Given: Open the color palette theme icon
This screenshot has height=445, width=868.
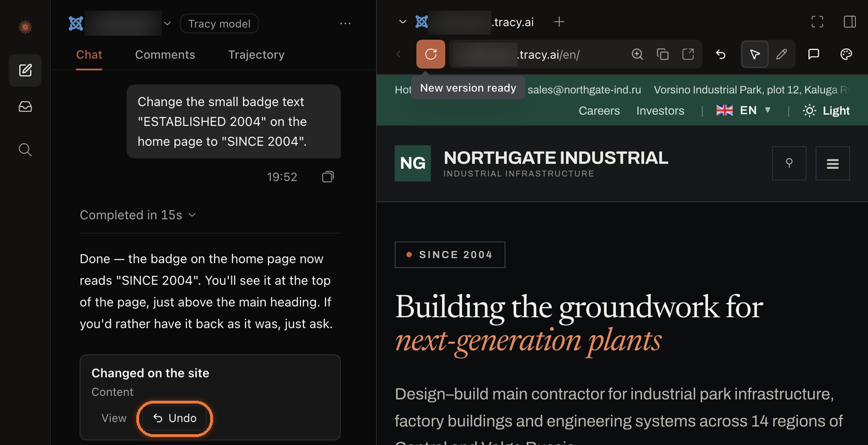Looking at the screenshot, I should [846, 54].
